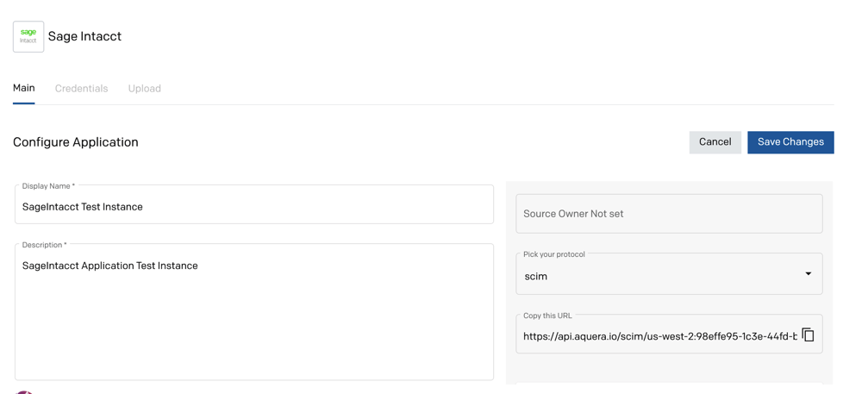Click the Source Owner Not set field
This screenshot has height=394, width=868.
pyautogui.click(x=668, y=214)
